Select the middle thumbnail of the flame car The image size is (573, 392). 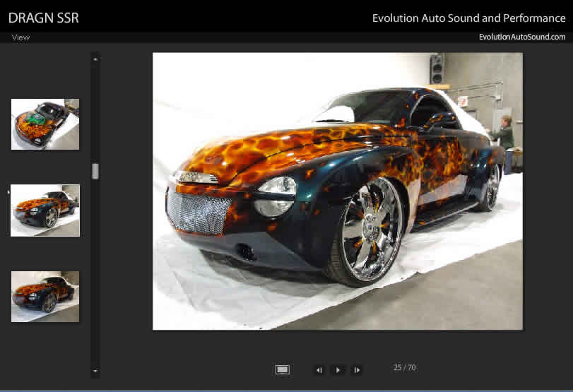45,210
